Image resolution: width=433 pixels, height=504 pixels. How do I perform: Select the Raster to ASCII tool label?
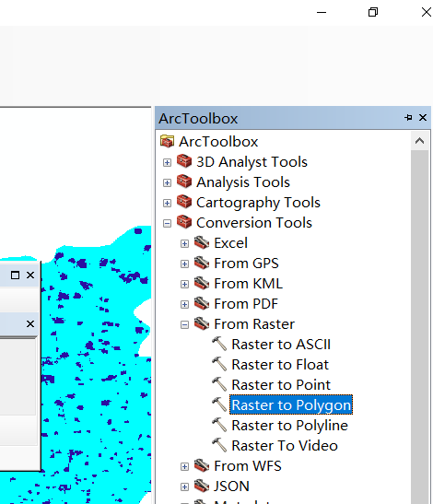281,345
